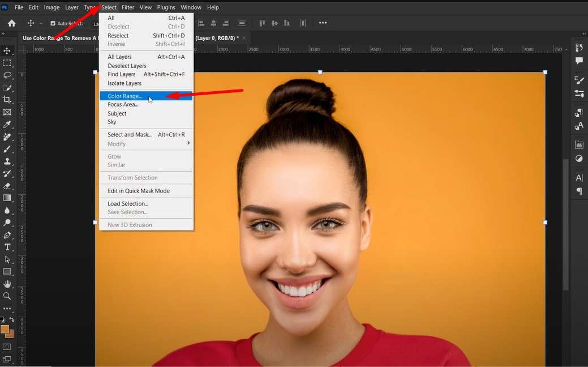Choose Sky in Select menu
This screenshot has width=588, height=367.
pos(146,122)
